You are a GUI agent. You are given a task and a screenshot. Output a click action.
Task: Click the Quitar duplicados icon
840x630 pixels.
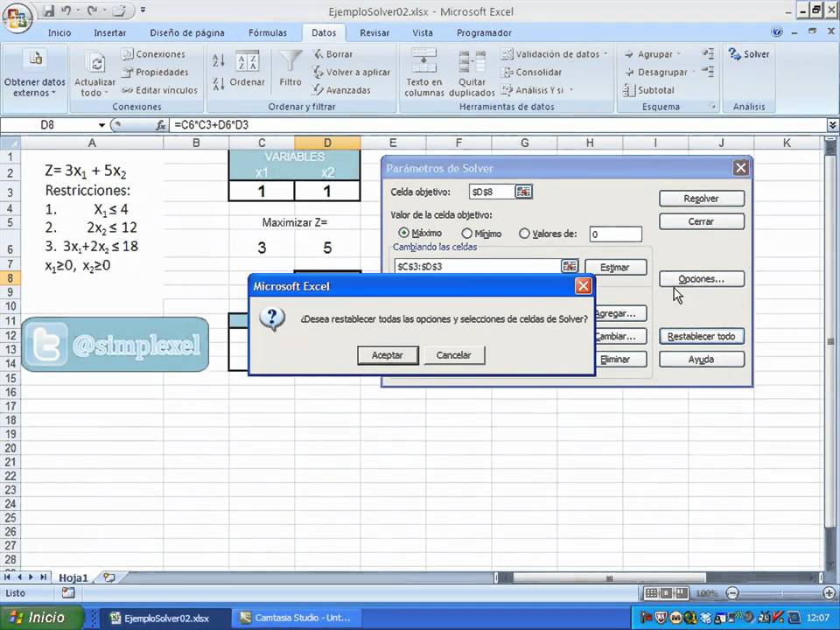pos(472,62)
